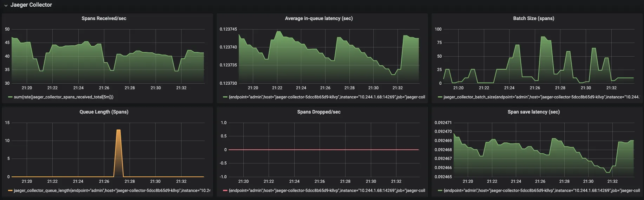Click the 21:28 x-axis label in Queue Length graph
Viewport: 644px width, 200px height.
pyautogui.click(x=130, y=181)
